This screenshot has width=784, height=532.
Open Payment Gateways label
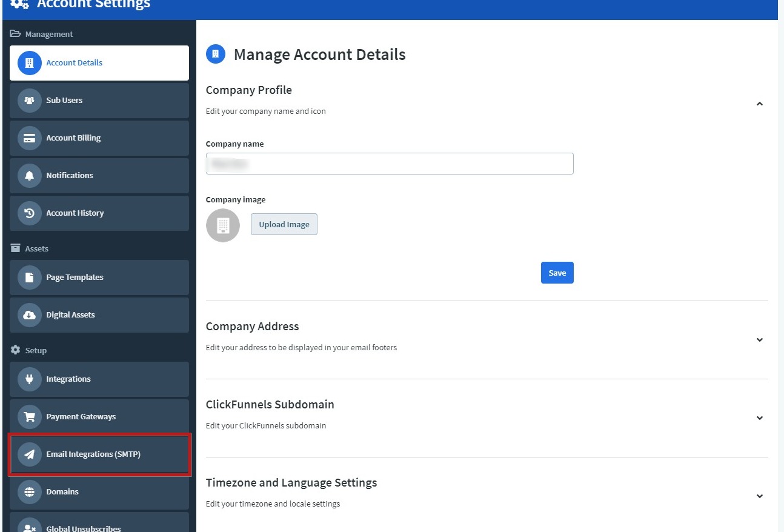[81, 417]
